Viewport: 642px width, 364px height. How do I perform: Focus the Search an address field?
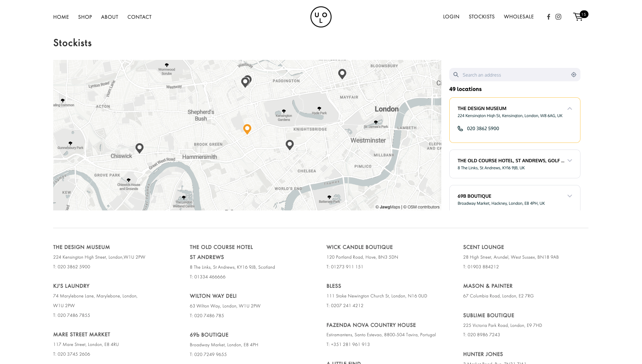pyautogui.click(x=515, y=75)
